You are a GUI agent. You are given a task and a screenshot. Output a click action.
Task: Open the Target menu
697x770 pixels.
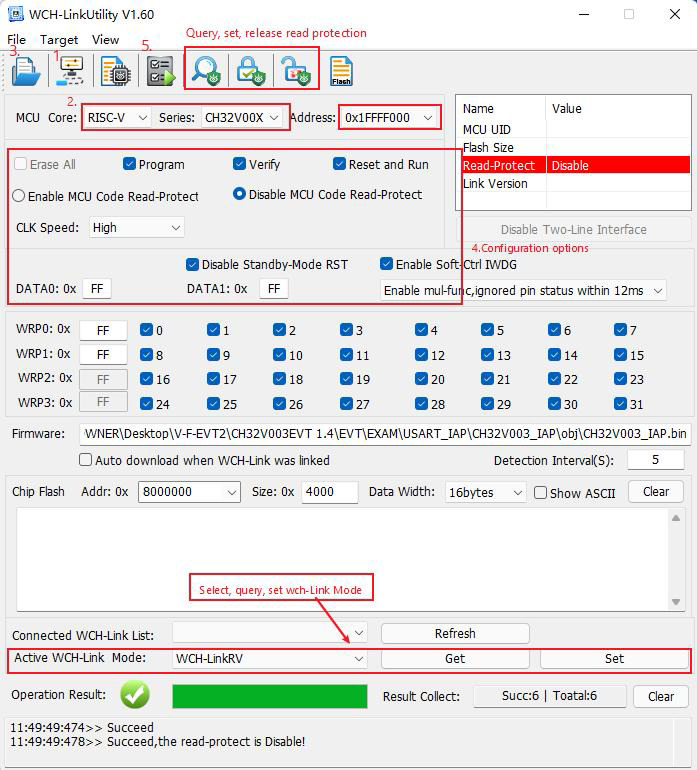(x=59, y=40)
